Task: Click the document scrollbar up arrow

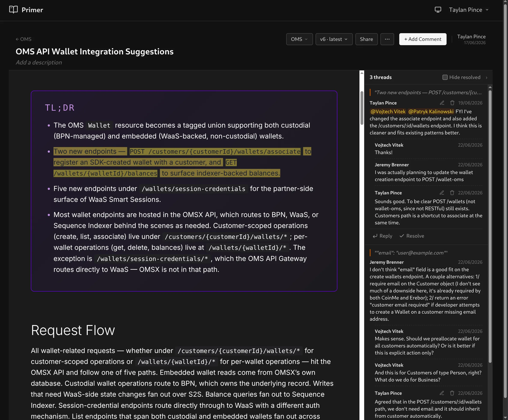Action: (362, 73)
